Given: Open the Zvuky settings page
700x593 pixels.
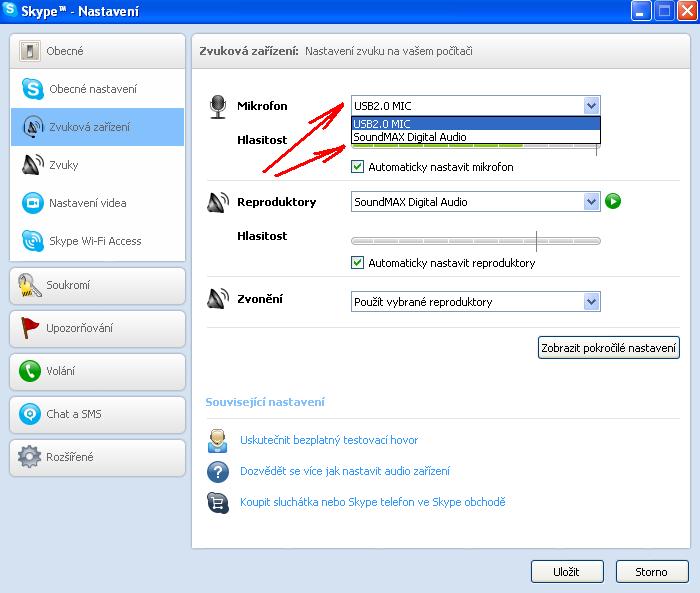Looking at the screenshot, I should 97,165.
